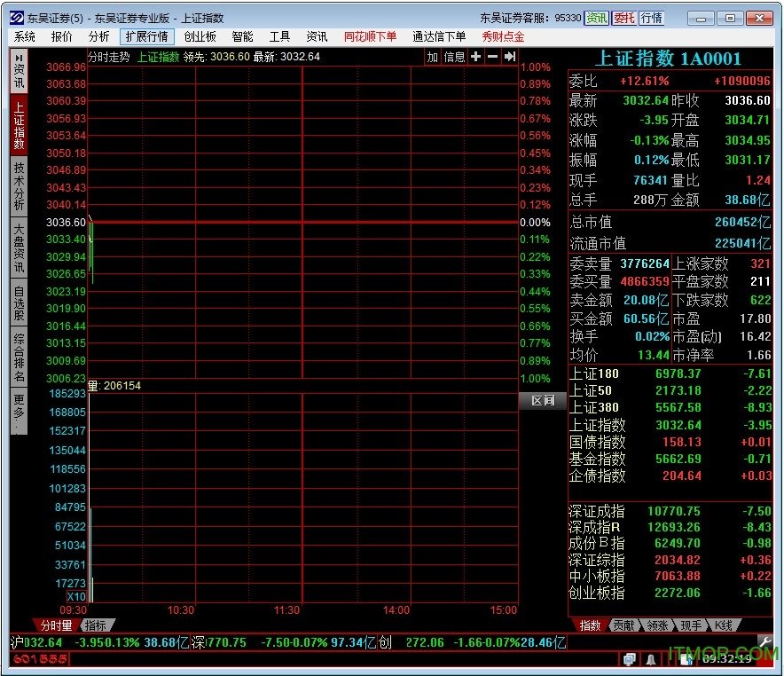
Task: Click the 10:30 mark on the time axis
Action: coord(181,610)
